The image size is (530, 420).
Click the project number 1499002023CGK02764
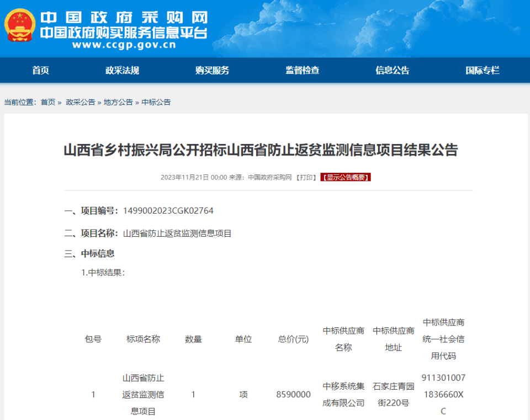tap(168, 211)
